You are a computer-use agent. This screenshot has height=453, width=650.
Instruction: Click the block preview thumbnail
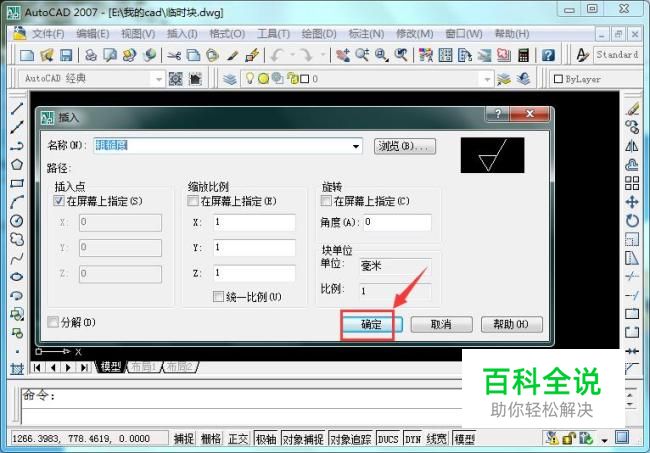(x=492, y=155)
